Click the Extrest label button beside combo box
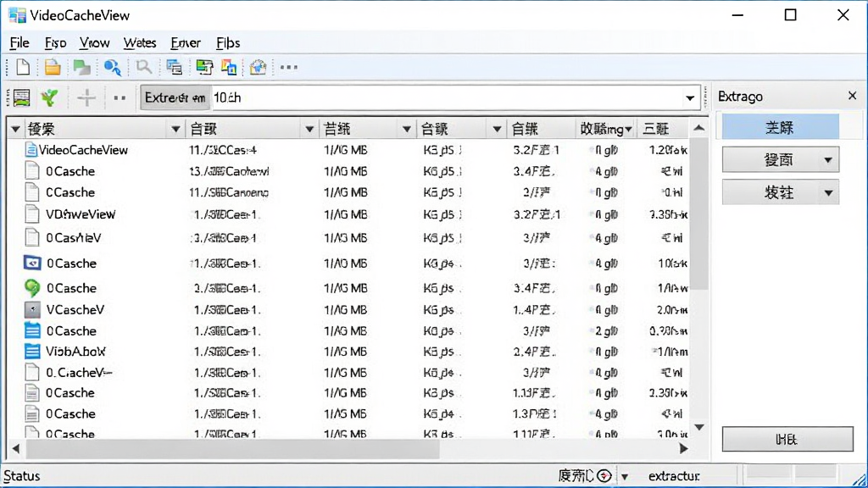This screenshot has height=488, width=868. pyautogui.click(x=175, y=98)
